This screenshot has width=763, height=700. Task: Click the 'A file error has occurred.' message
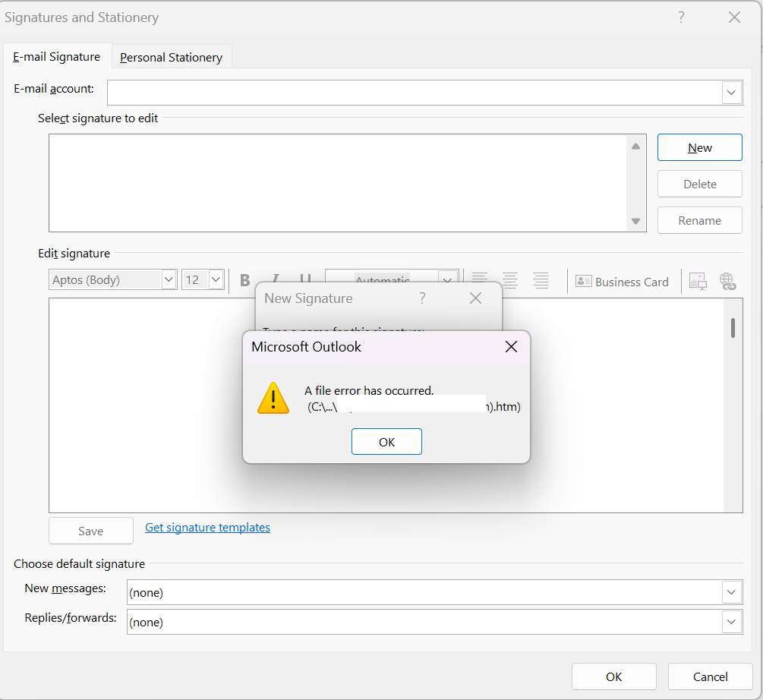369,391
